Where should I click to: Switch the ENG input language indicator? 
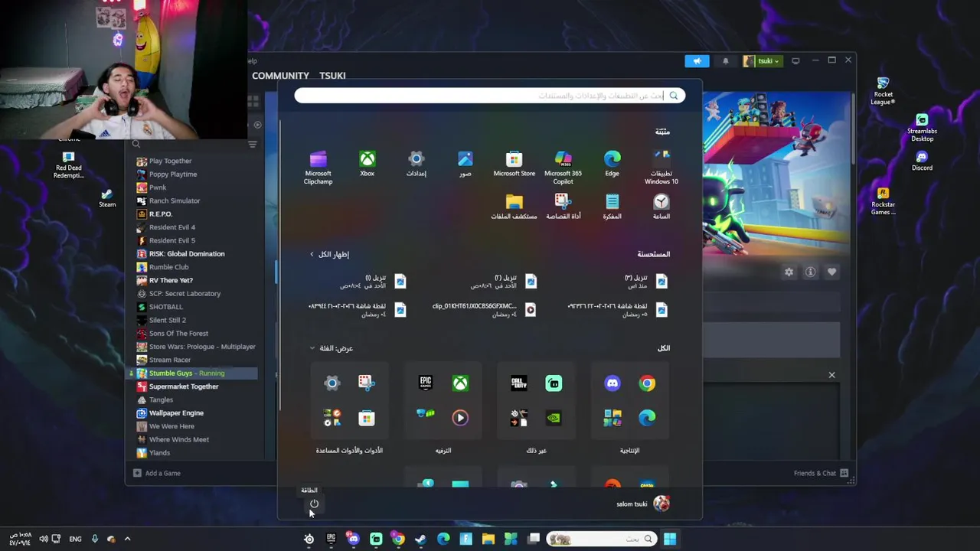click(x=75, y=539)
